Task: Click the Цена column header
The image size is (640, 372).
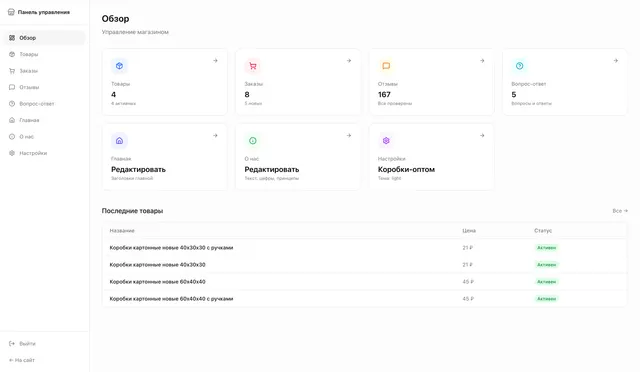Action: click(x=469, y=231)
